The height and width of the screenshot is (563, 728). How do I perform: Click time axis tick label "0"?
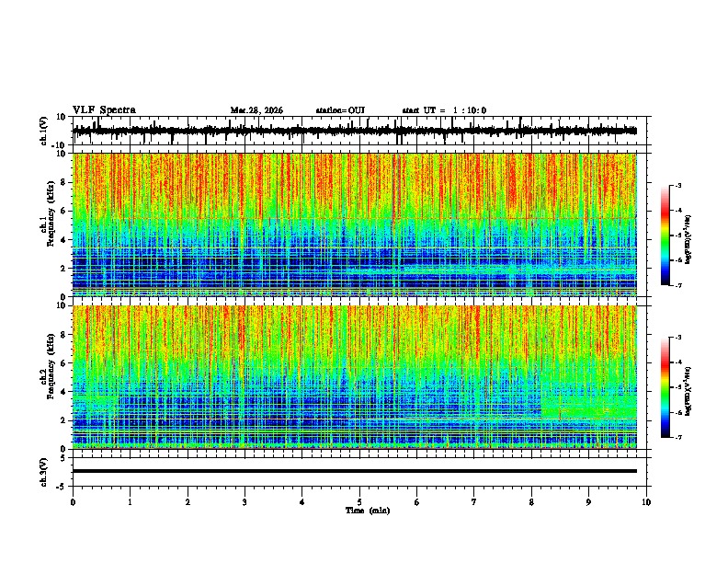point(73,502)
